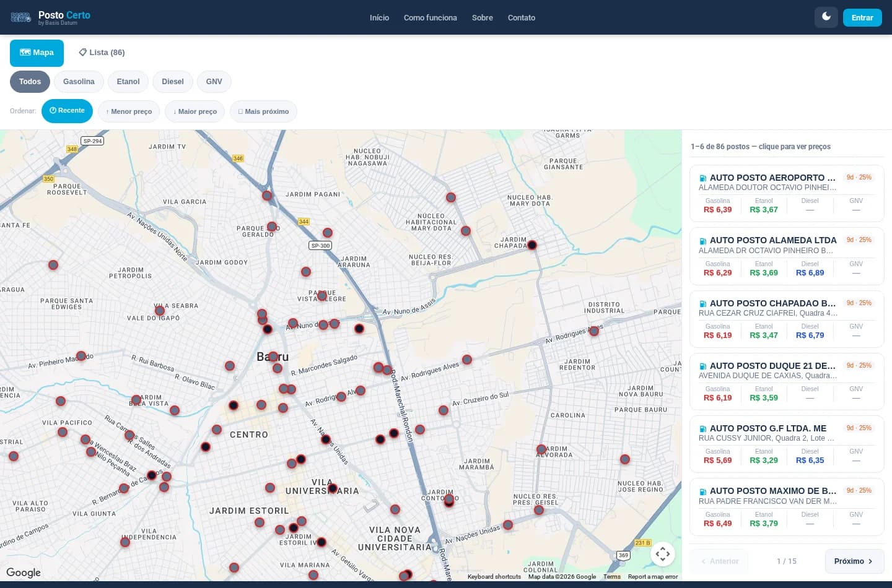
Task: Click the '1 / 15' page indicator
Action: pos(787,561)
